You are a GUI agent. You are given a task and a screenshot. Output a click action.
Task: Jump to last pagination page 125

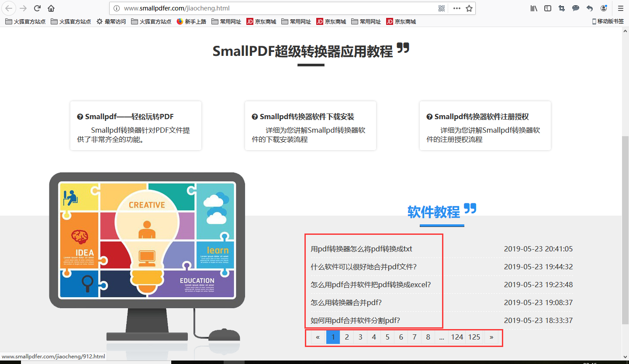coord(474,337)
